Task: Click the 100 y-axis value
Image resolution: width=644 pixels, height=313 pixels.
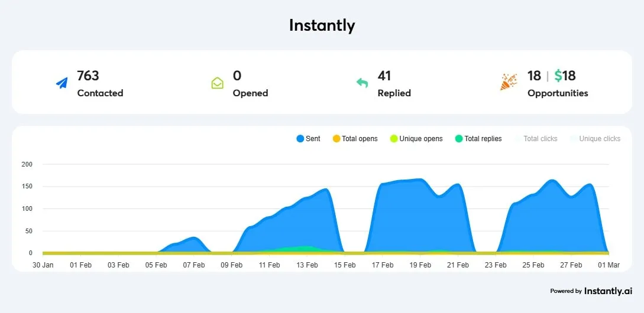Action: point(26,209)
